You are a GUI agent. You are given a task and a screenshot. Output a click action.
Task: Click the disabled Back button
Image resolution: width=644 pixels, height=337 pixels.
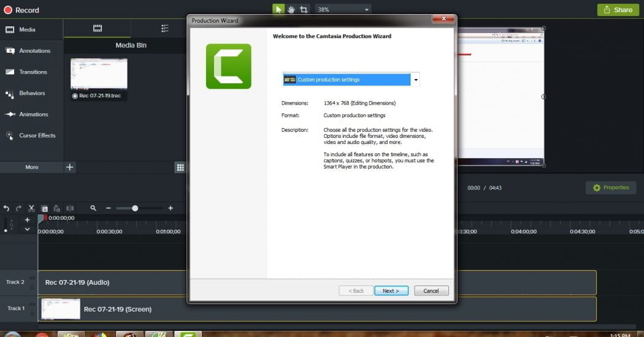pos(356,290)
